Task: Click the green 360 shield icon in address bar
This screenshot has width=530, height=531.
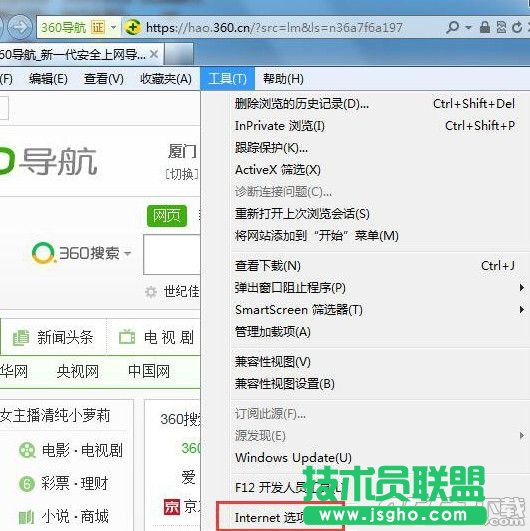Action: [x=132, y=27]
